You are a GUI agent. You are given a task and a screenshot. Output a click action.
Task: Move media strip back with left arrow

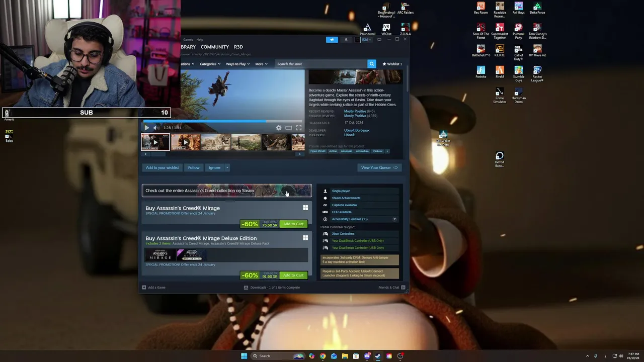(146, 154)
